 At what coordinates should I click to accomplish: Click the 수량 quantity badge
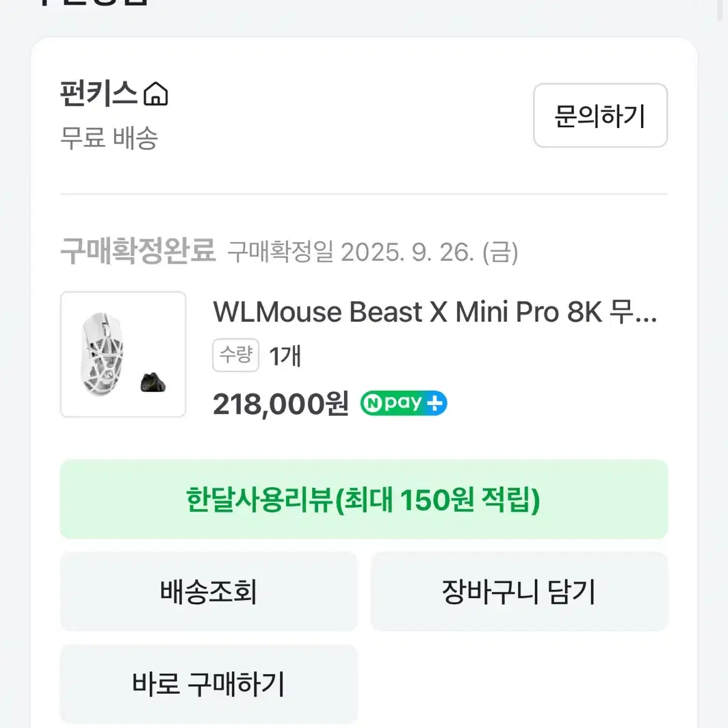[235, 356]
